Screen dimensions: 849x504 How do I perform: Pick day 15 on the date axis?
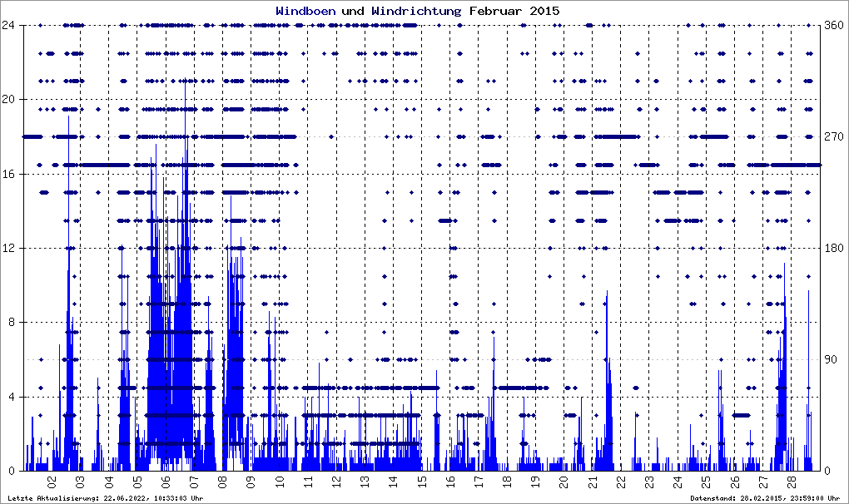(421, 483)
